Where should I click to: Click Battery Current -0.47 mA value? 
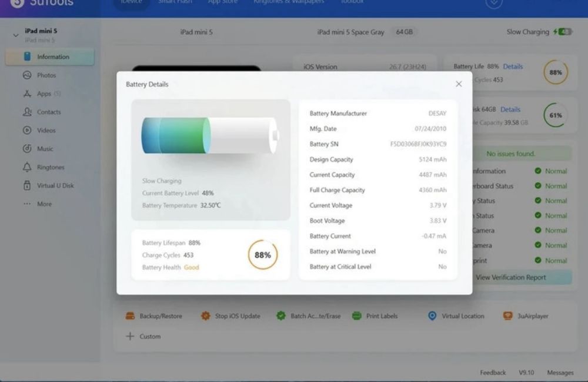pos(434,236)
